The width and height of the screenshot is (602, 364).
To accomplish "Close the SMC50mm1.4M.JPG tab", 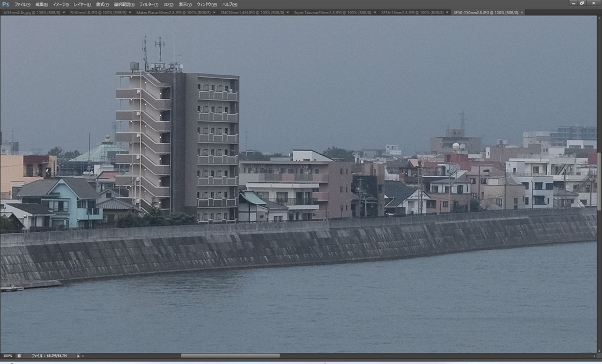I will pos(287,13).
